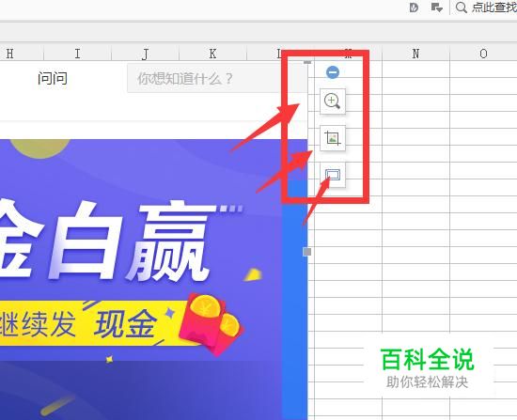Click the red envelope graphic on banner
Viewport: 517px width, 420px height.
tap(211, 324)
